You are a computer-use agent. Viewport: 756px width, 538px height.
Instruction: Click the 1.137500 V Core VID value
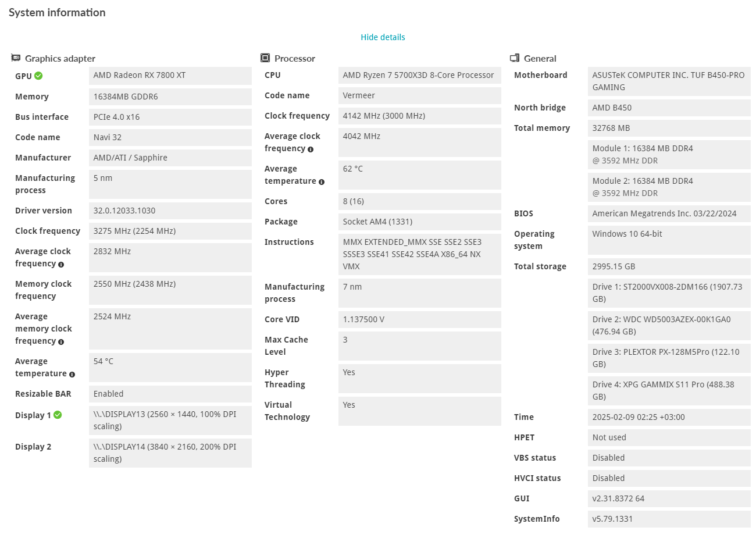(420, 319)
